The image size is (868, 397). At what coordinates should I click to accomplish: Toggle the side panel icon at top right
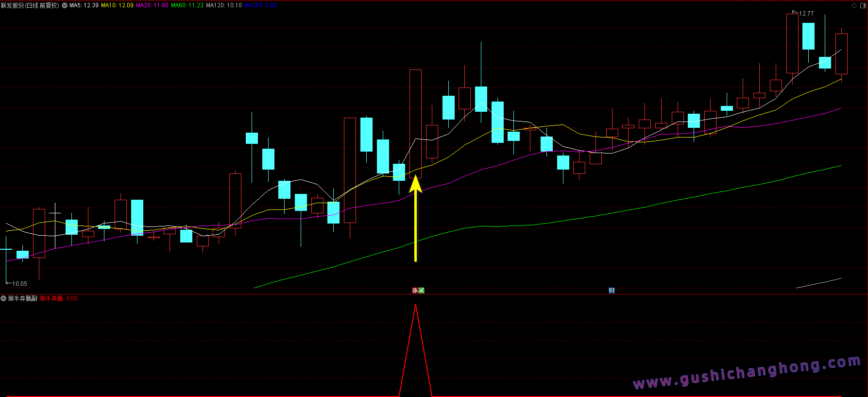tap(863, 5)
